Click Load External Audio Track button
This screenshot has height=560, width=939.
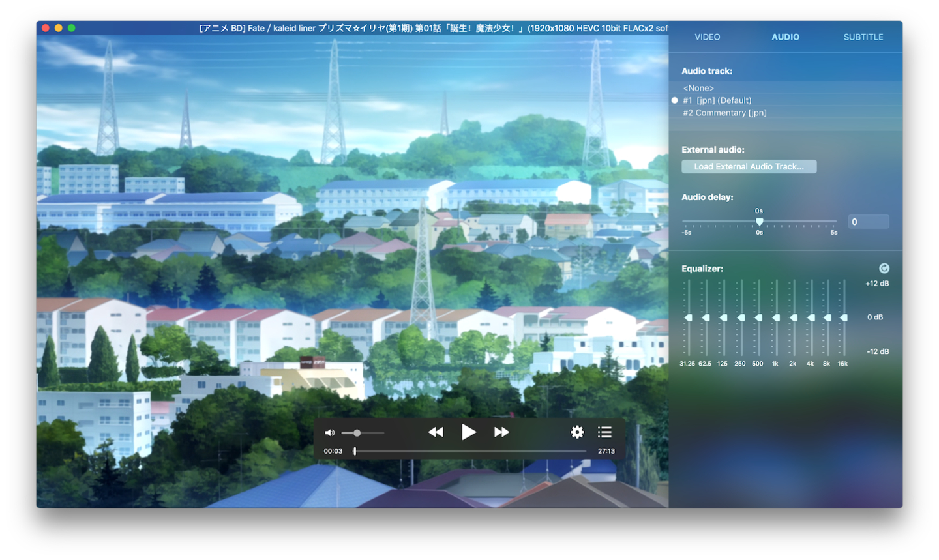pyautogui.click(x=749, y=167)
